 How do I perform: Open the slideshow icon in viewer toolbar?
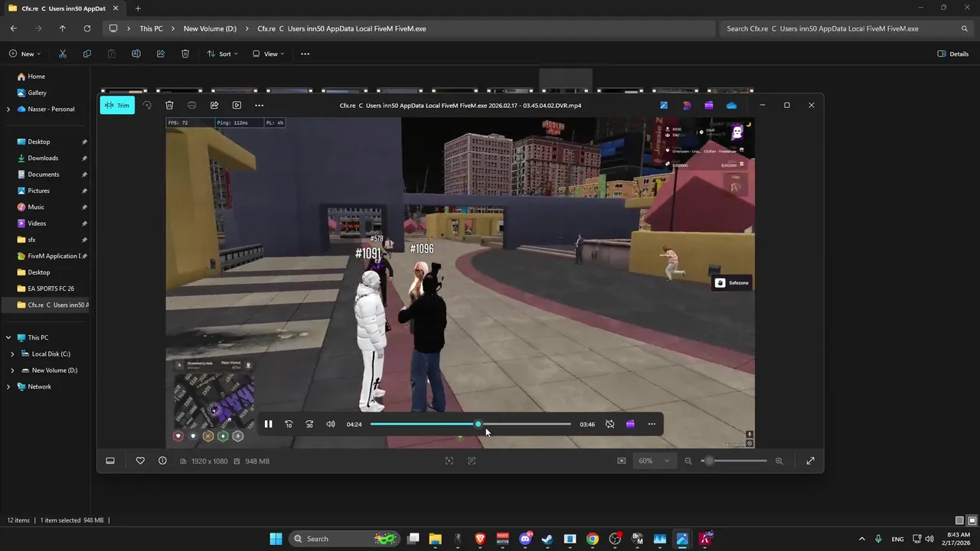237,106
